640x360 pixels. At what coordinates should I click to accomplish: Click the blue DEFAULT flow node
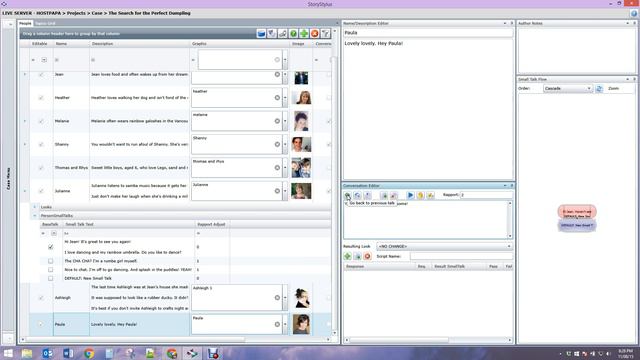(x=577, y=225)
